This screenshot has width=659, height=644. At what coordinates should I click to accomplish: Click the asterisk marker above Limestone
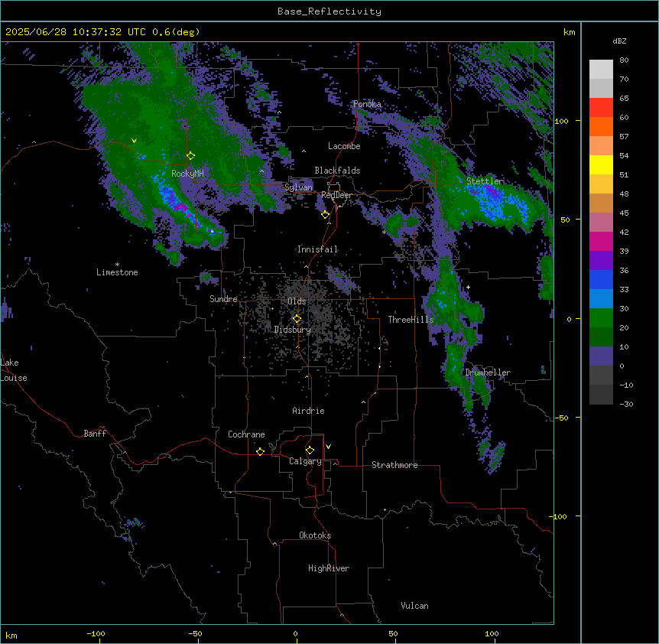click(x=117, y=265)
